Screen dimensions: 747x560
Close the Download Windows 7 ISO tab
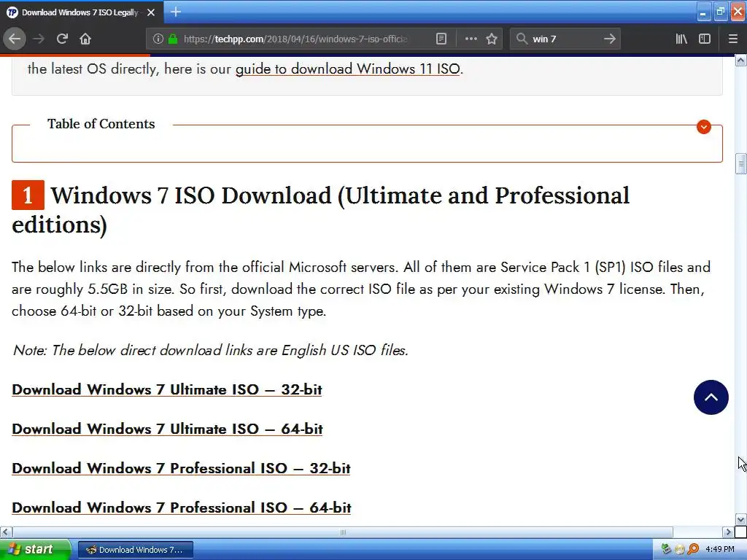click(151, 12)
